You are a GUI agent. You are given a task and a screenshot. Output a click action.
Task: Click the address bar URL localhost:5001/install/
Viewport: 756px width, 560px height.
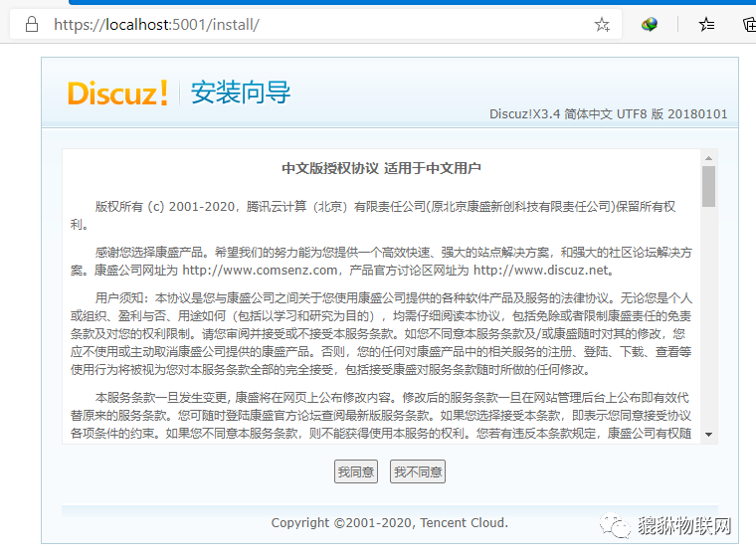(x=157, y=25)
